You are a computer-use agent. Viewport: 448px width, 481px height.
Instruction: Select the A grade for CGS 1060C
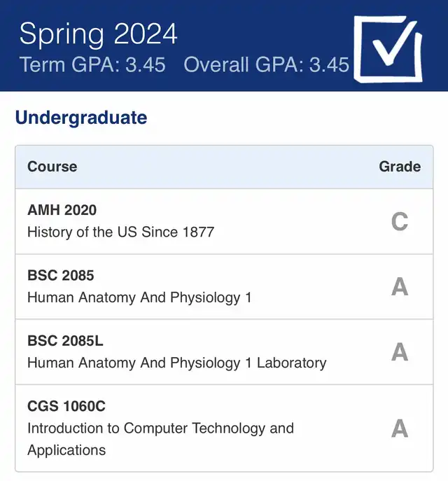coord(400,428)
